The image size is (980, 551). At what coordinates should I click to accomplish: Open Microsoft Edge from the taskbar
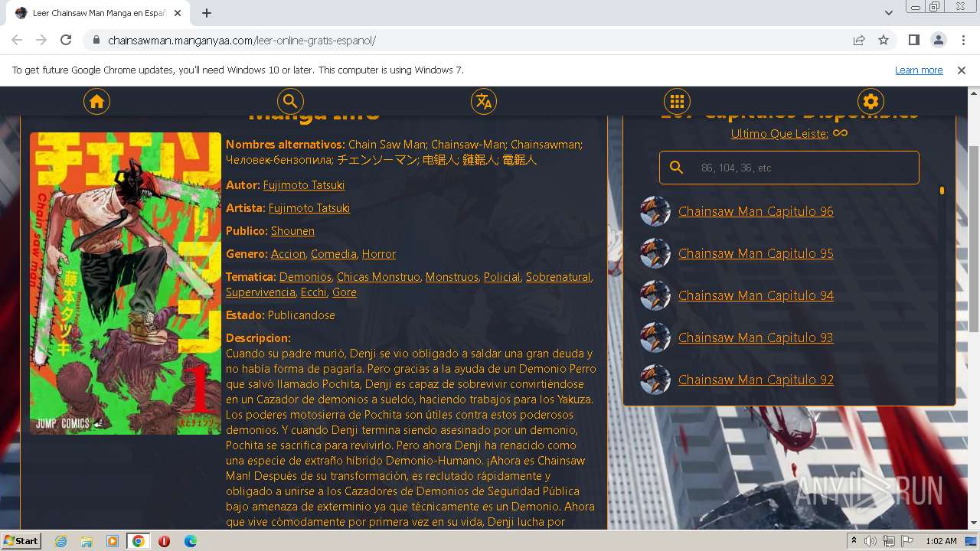coord(191,541)
